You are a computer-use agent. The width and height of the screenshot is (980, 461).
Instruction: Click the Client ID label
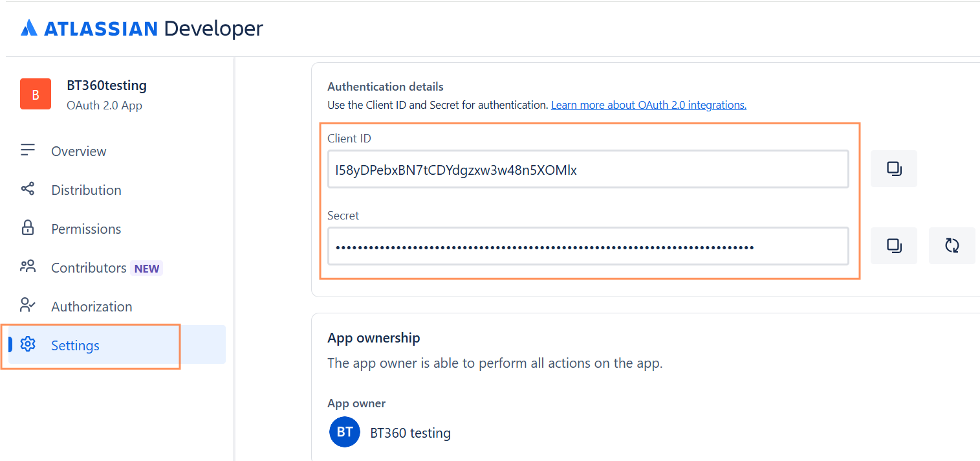click(349, 139)
